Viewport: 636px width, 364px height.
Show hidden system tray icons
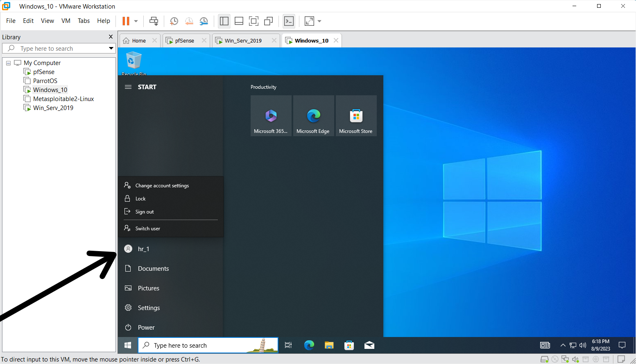click(563, 346)
